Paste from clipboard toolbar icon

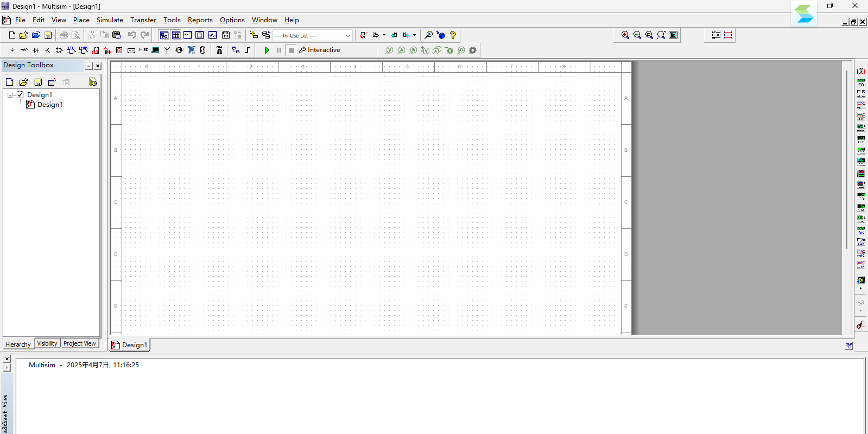tap(116, 35)
